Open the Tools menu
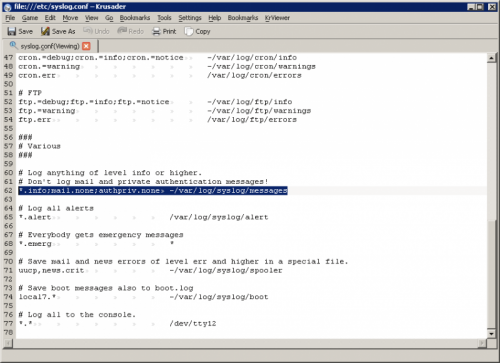 pos(164,18)
